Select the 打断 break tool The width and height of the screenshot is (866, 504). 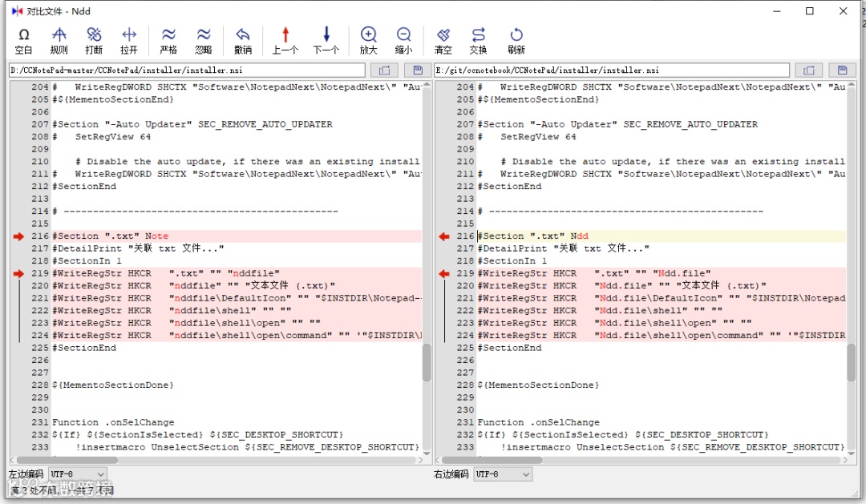94,41
